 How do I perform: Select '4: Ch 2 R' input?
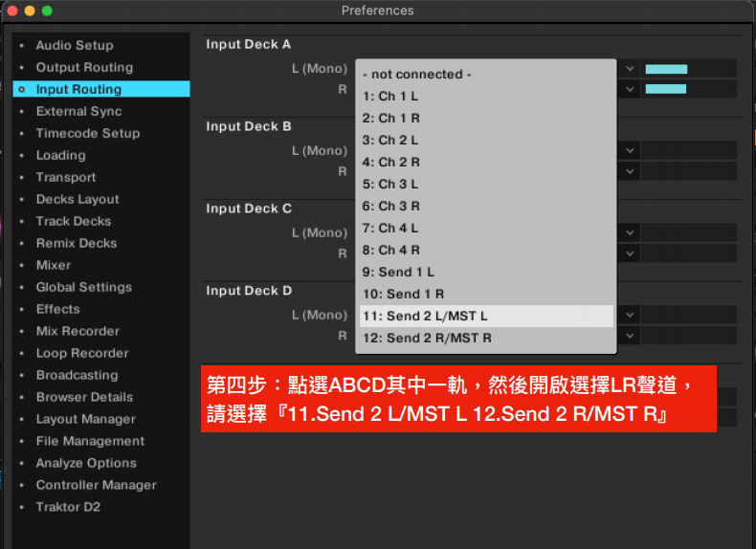[486, 162]
